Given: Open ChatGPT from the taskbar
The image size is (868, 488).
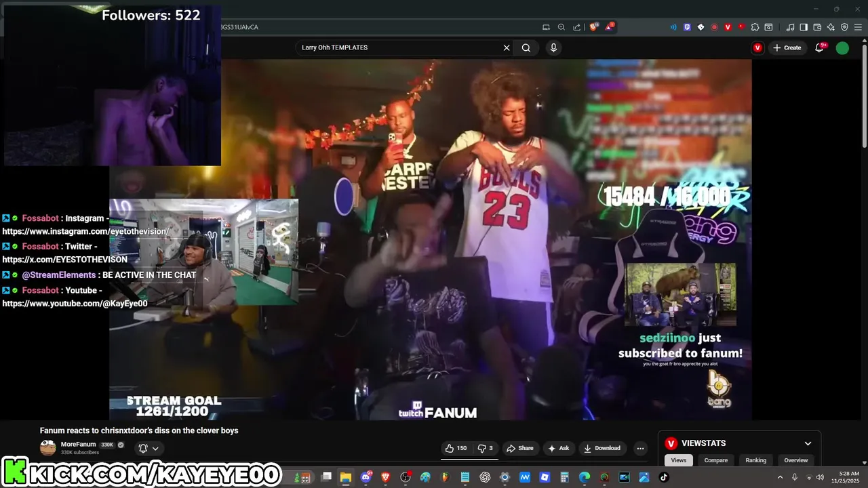Looking at the screenshot, I should tap(485, 477).
